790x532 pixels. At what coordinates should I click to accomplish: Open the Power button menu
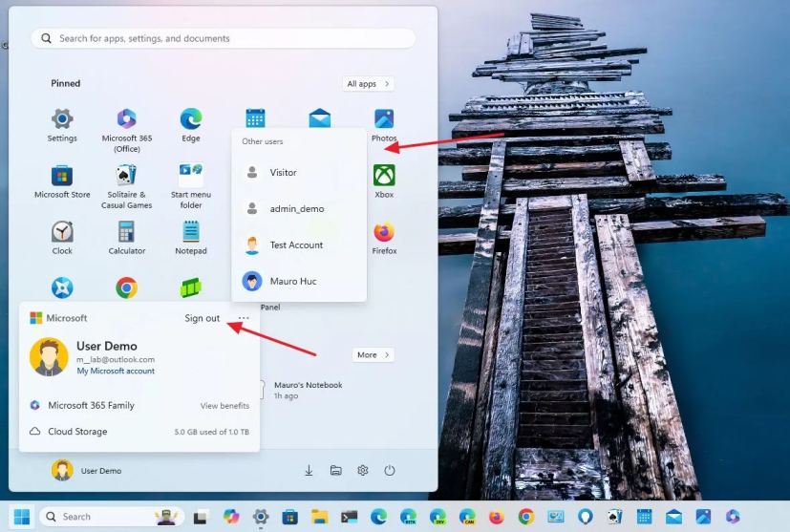coord(390,471)
